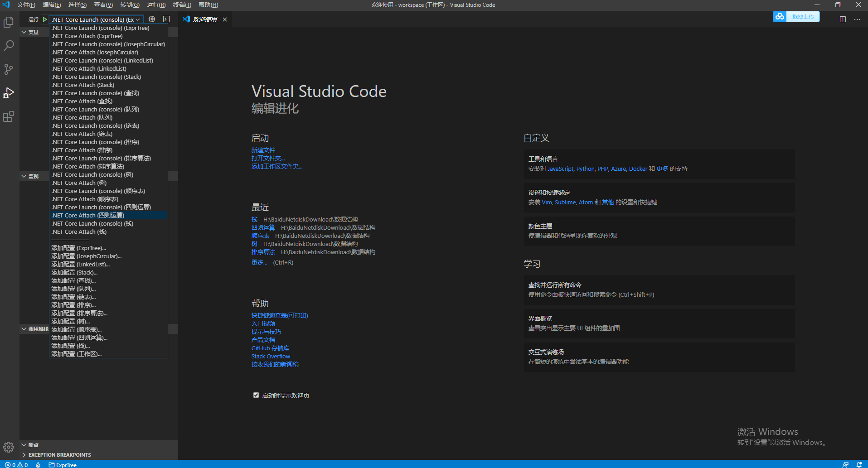Toggle show welcome page on startup checkbox
The height and width of the screenshot is (468, 868).
(x=256, y=395)
